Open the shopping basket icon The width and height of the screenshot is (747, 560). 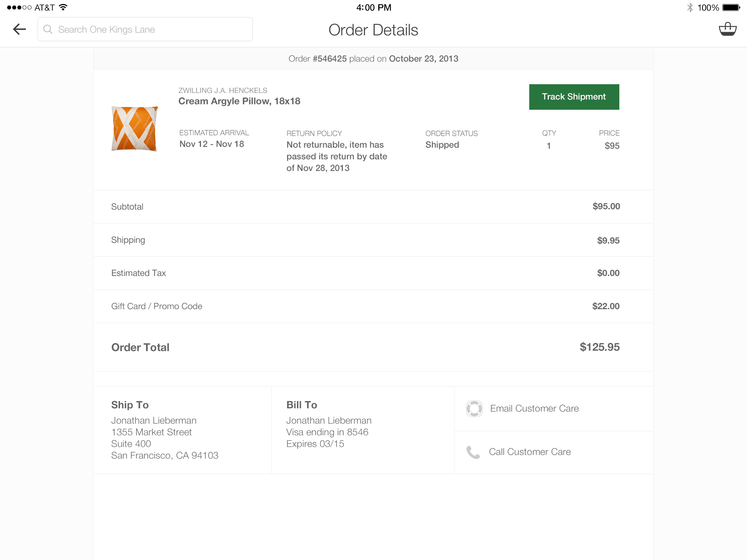(727, 29)
